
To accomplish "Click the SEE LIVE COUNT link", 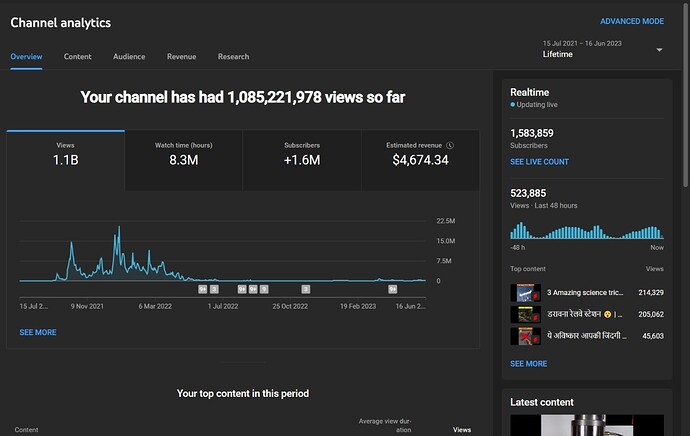I will point(539,161).
